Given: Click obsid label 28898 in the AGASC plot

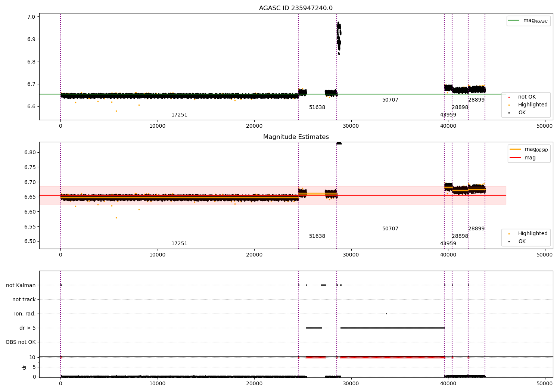Looking at the screenshot, I should point(460,108).
